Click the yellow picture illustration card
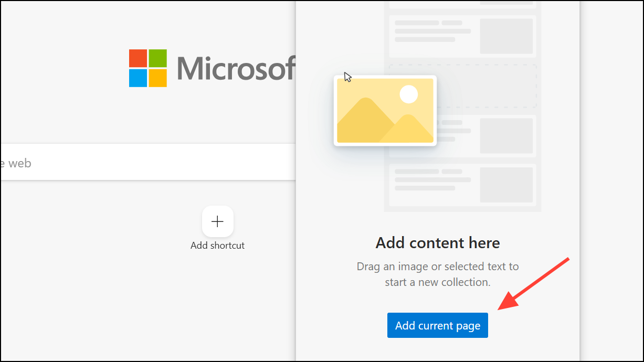The image size is (644, 362). click(x=385, y=111)
